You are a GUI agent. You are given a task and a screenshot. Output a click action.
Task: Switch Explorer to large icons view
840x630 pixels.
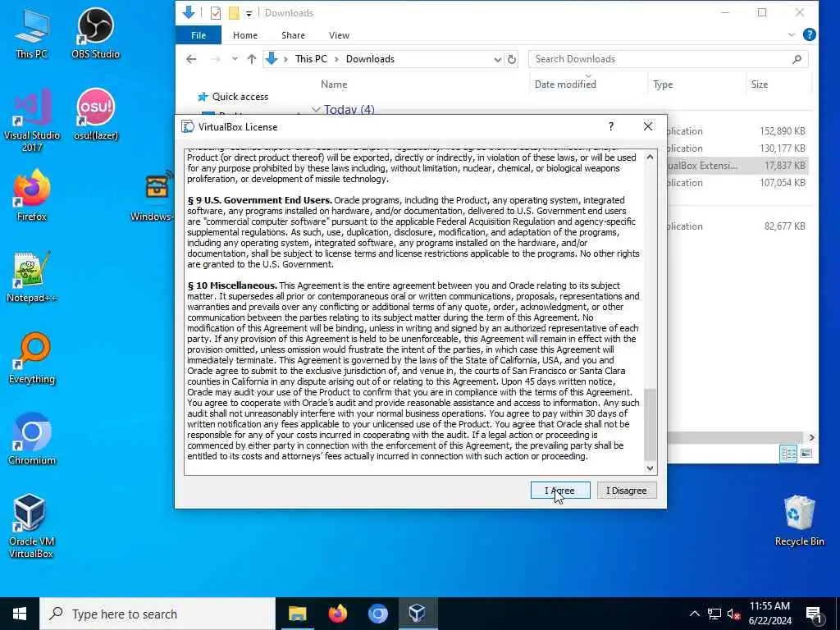(x=806, y=454)
